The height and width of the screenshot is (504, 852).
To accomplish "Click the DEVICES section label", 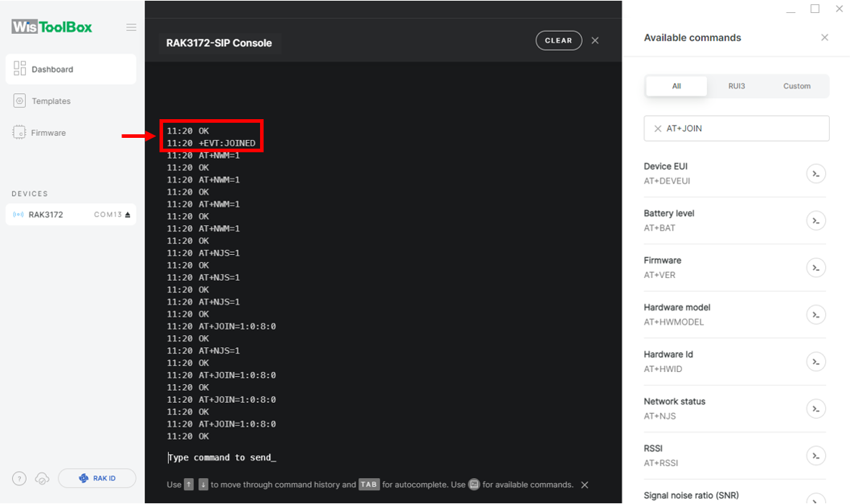I will pos(30,194).
